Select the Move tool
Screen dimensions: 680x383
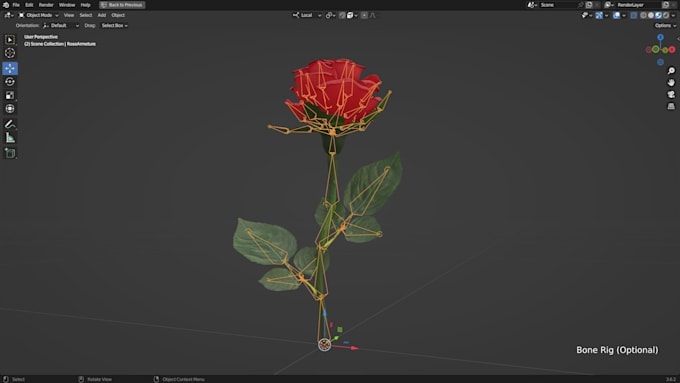click(10, 68)
